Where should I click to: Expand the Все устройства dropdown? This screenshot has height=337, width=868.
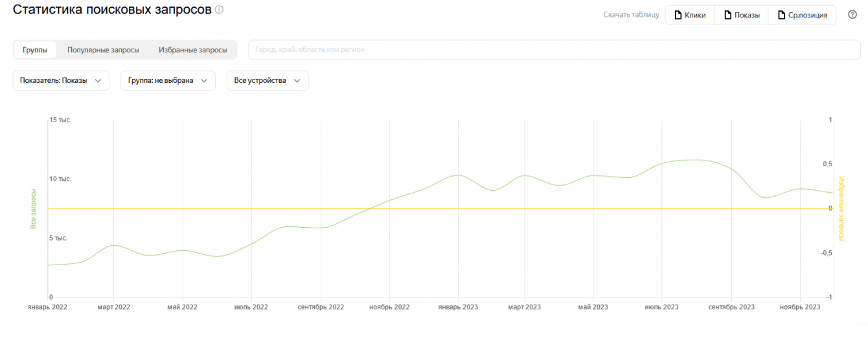pos(267,81)
